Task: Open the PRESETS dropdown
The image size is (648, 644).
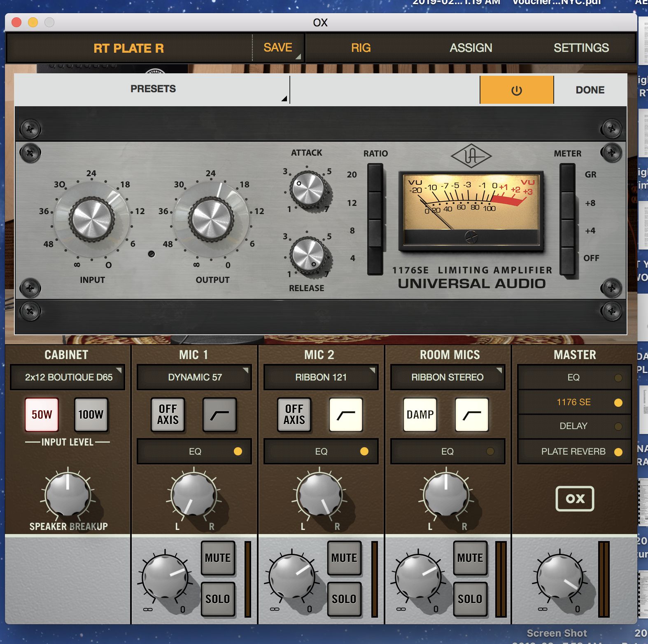Action: 152,89
